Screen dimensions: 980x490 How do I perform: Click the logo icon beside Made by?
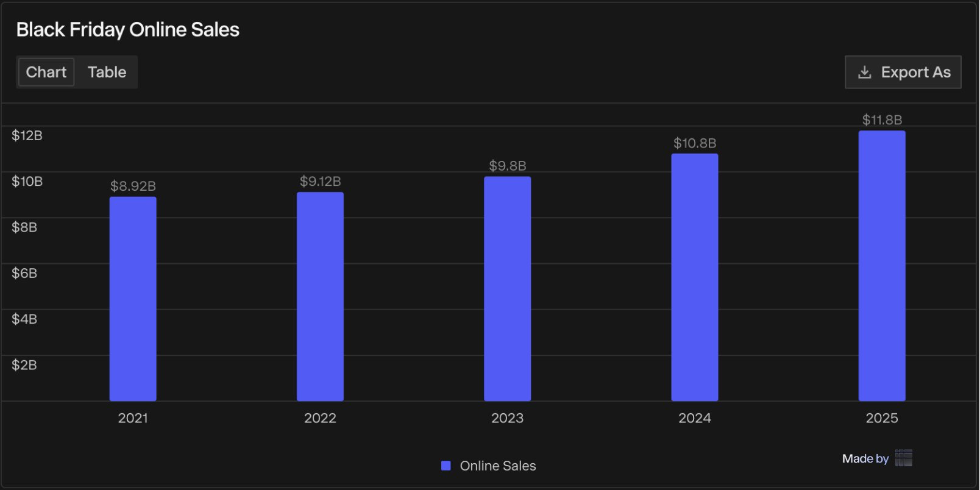coord(903,458)
